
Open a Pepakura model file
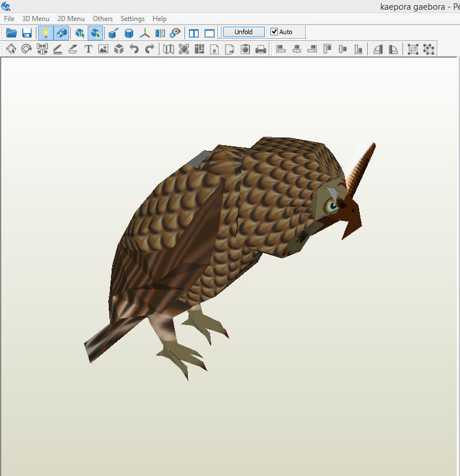pyautogui.click(x=11, y=32)
